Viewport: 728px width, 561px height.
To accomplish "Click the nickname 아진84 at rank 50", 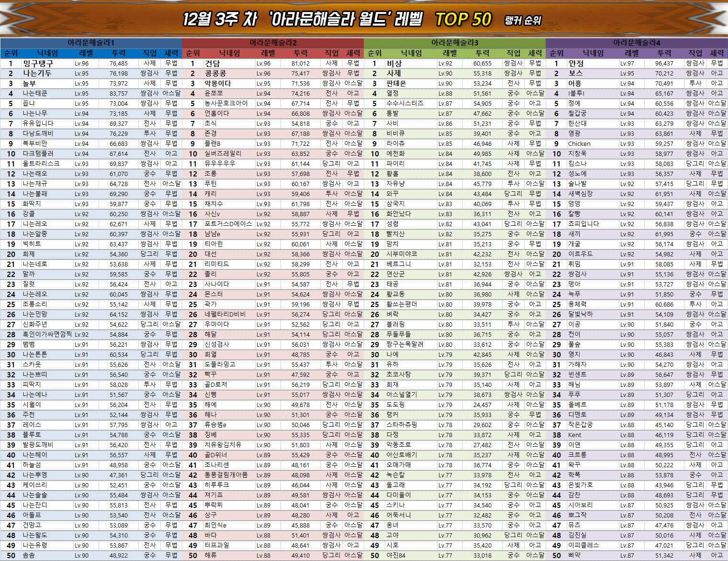I will click(x=396, y=555).
